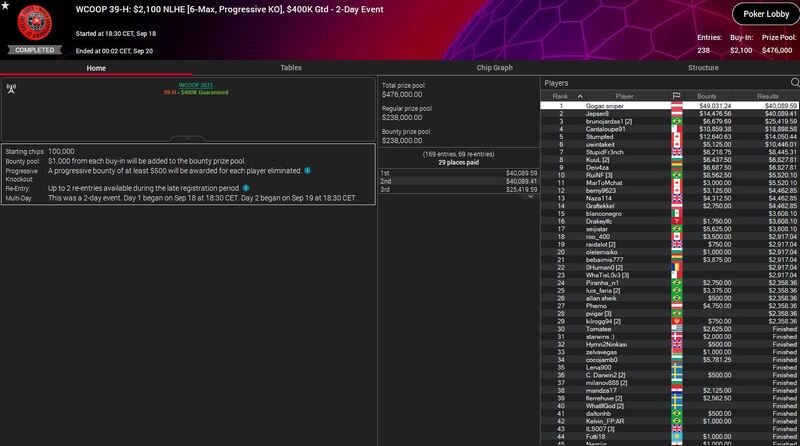Select player Hymn2Ninkasi row

click(x=670, y=344)
